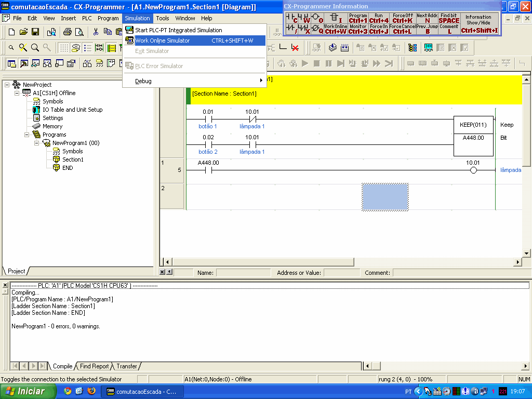Viewport: 532px width, 399px height.
Task: Click closed contact '/' cell in Information panel
Action: click(x=292, y=29)
